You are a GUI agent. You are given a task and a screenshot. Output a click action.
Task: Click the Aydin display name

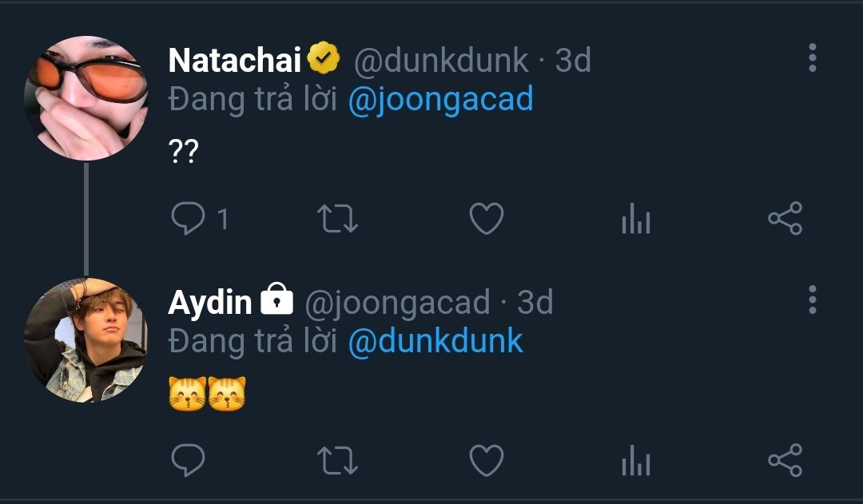click(x=210, y=302)
